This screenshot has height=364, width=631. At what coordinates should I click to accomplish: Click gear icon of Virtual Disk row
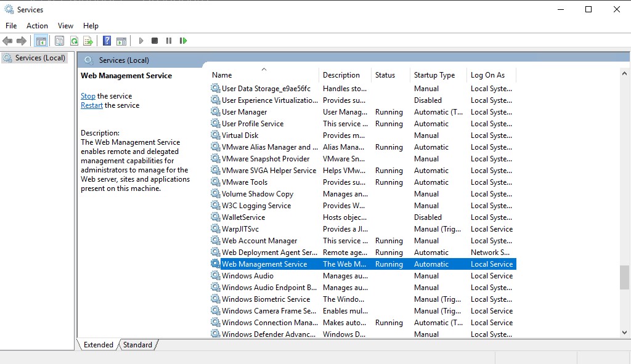coord(215,135)
